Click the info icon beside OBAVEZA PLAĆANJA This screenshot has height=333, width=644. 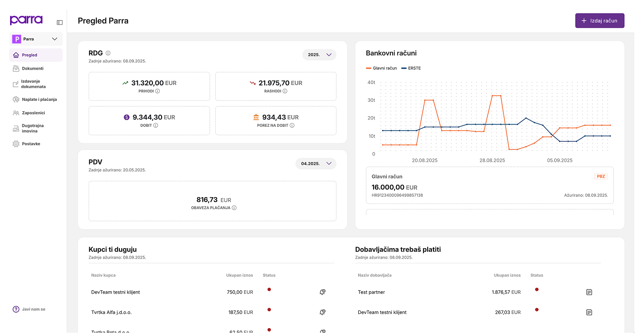tap(234, 208)
